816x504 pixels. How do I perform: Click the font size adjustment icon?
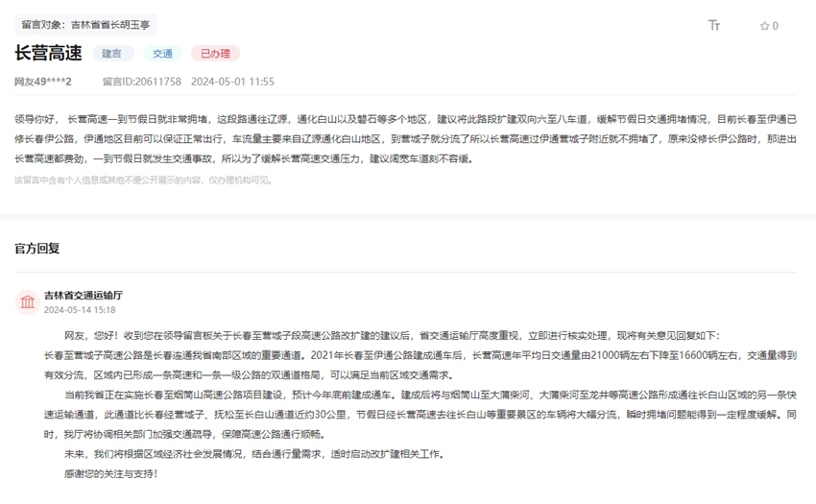[714, 26]
